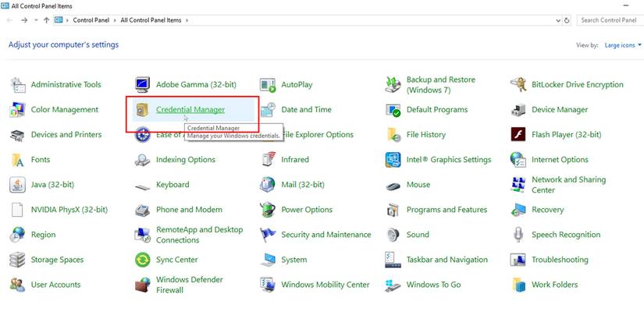This screenshot has height=322, width=644.
Task: Expand chevron after All Control Panel Items
Action: point(187,20)
